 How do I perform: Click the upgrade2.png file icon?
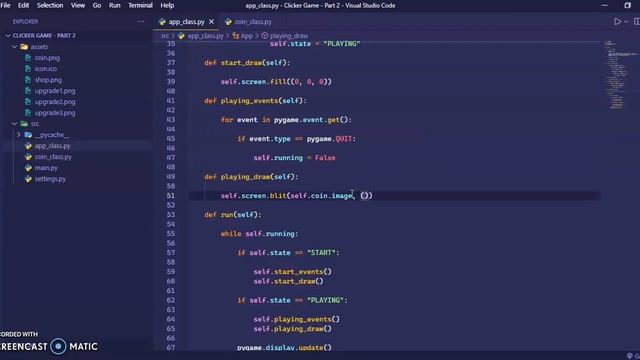[x=28, y=102]
